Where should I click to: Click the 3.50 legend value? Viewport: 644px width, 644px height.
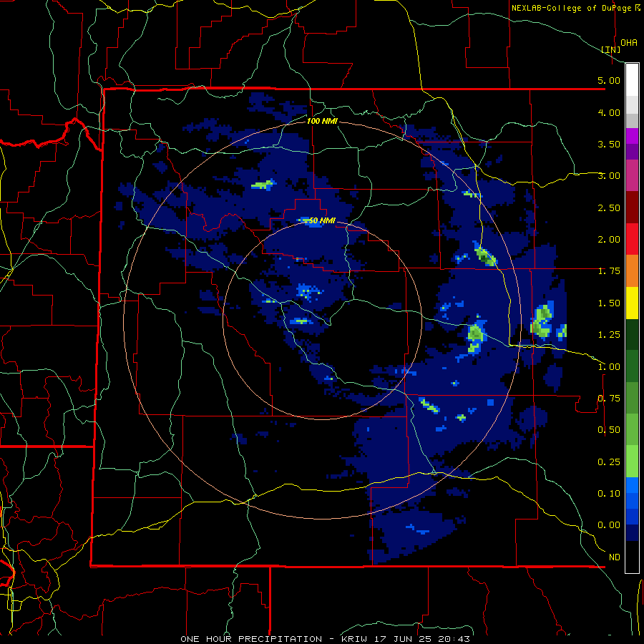609,144
